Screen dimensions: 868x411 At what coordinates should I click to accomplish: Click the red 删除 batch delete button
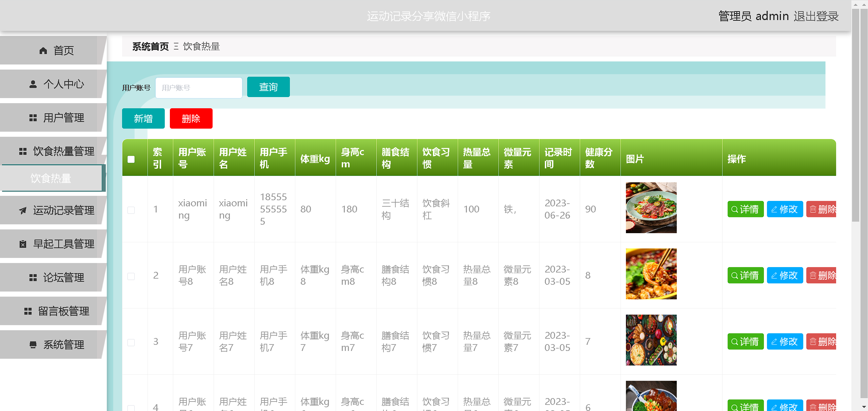pyautogui.click(x=191, y=119)
